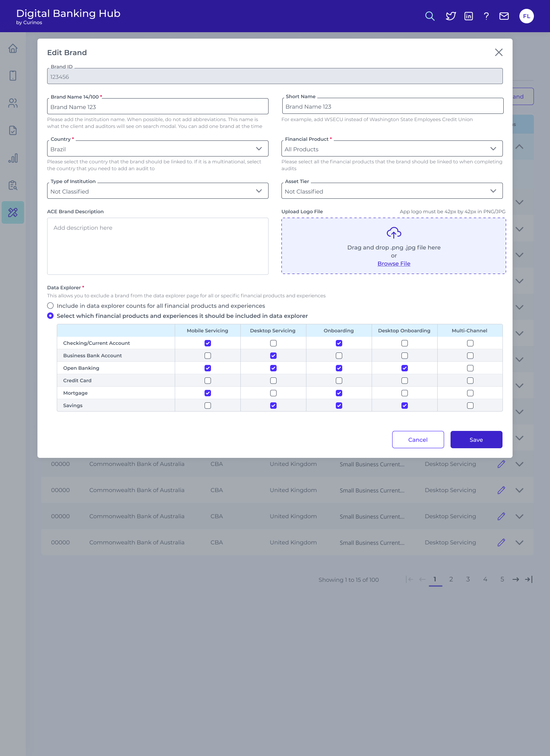The image size is (550, 756).
Task: Open the bar chart sidebar icon
Action: 13,158
